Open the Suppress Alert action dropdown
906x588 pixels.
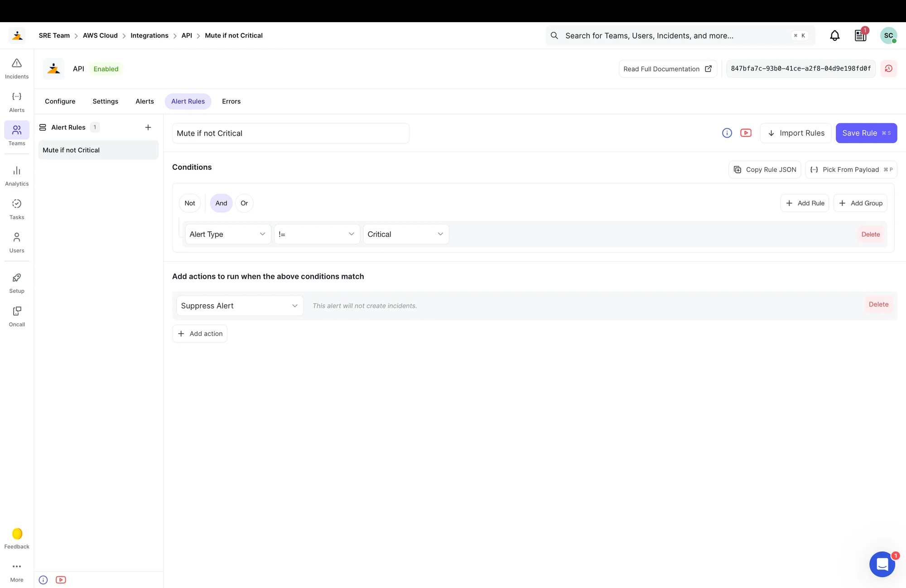tap(240, 306)
